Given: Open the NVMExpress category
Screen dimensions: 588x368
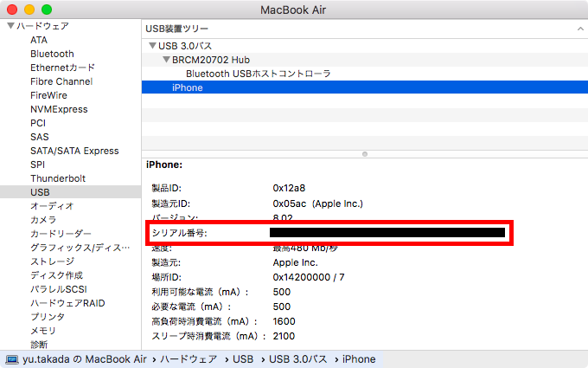Looking at the screenshot, I should tap(59, 109).
